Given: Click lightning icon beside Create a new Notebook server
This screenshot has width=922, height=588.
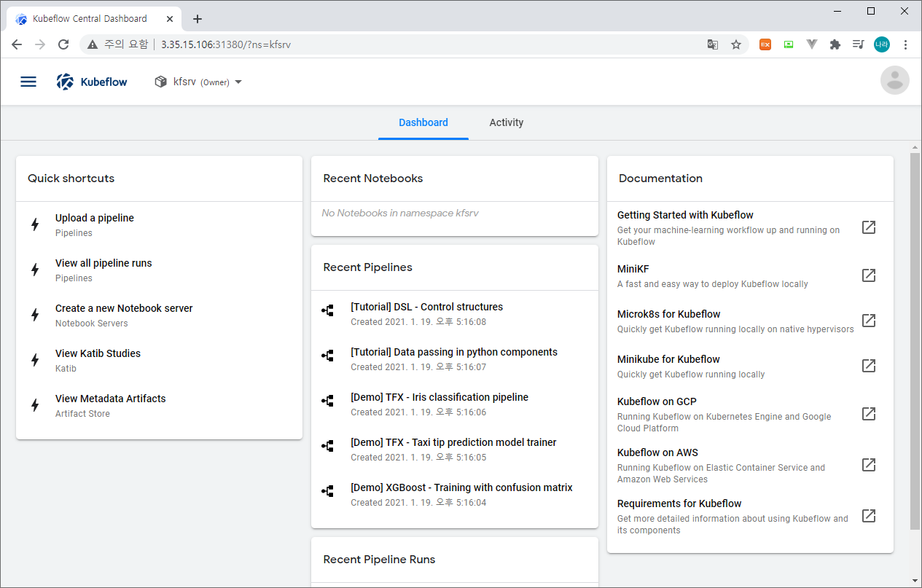Looking at the screenshot, I should pyautogui.click(x=35, y=315).
